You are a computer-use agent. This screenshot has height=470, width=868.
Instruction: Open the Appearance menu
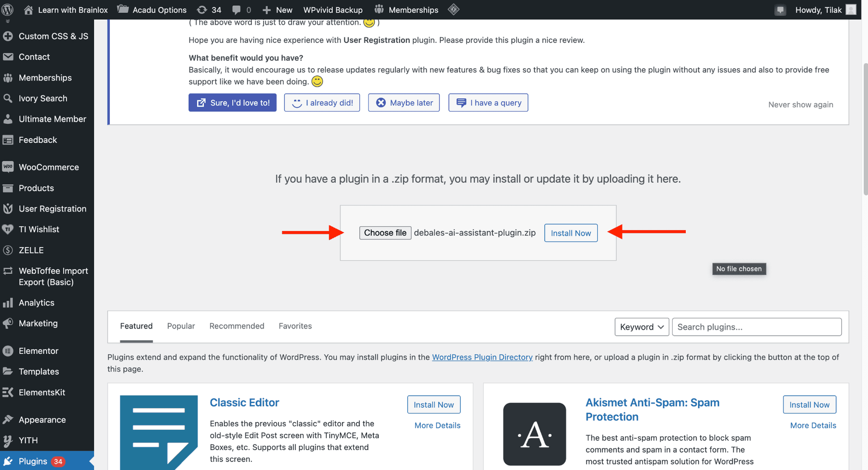click(42, 419)
